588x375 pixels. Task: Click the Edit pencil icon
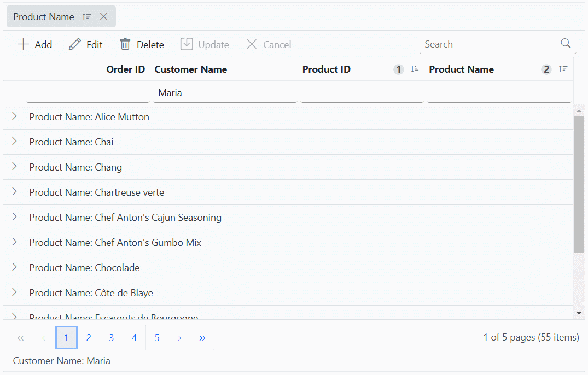[74, 44]
